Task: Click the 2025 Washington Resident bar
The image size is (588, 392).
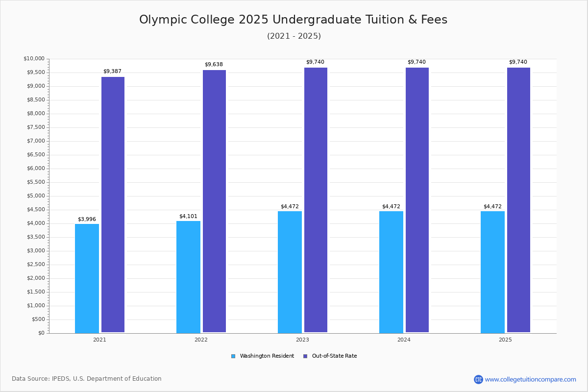Action: [x=492, y=272]
